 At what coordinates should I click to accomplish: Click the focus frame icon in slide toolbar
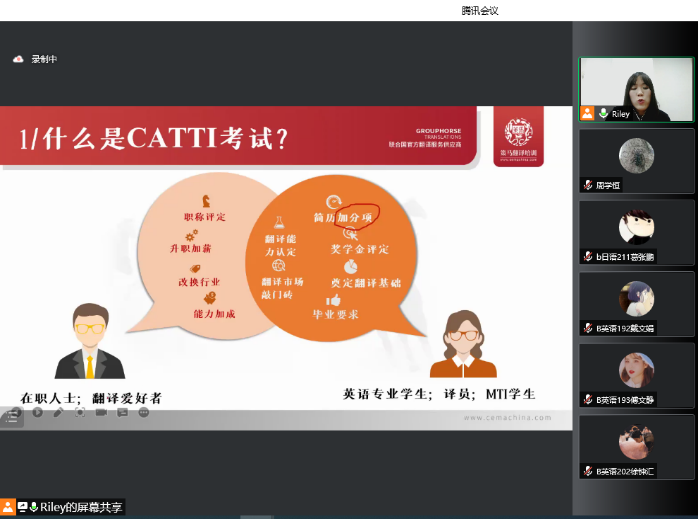tap(80, 412)
